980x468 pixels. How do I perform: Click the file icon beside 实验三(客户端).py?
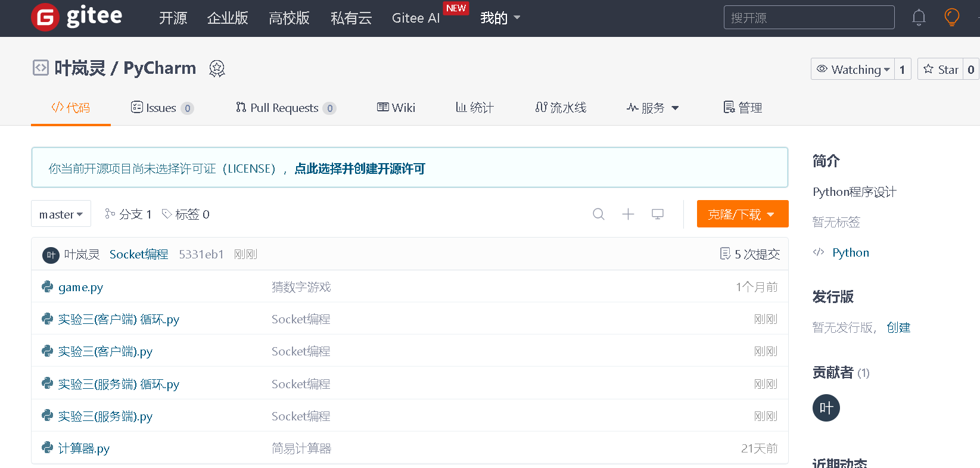tap(48, 351)
